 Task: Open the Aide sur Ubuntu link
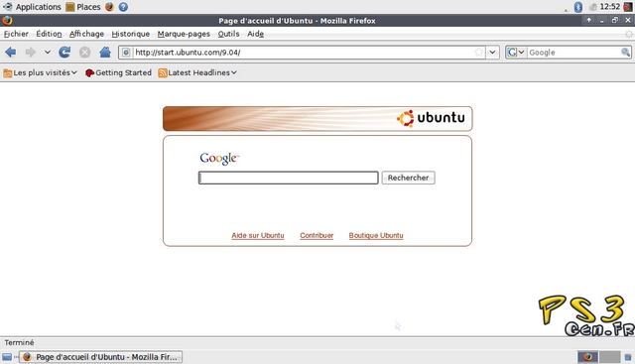click(258, 236)
